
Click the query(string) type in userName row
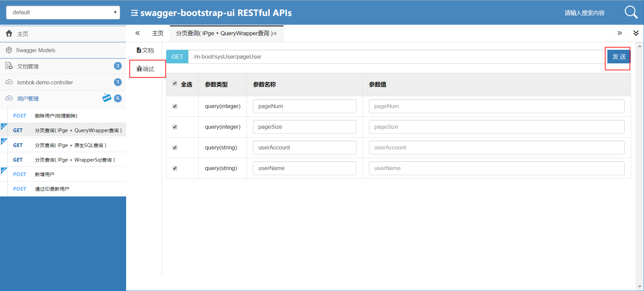pyautogui.click(x=221, y=168)
